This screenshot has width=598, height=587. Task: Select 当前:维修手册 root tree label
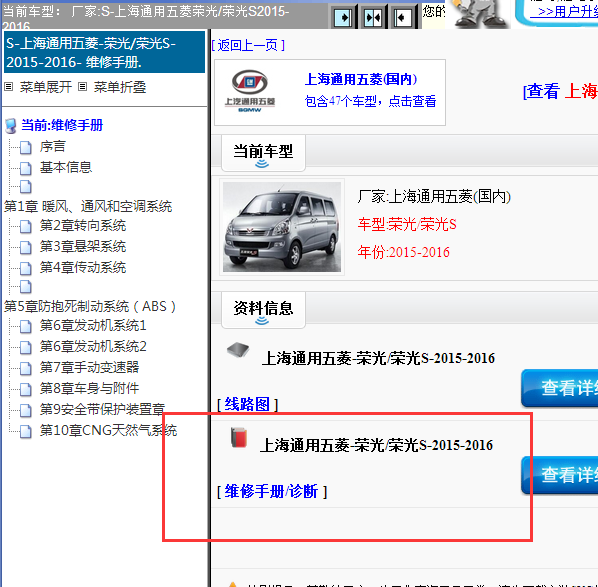pyautogui.click(x=62, y=125)
